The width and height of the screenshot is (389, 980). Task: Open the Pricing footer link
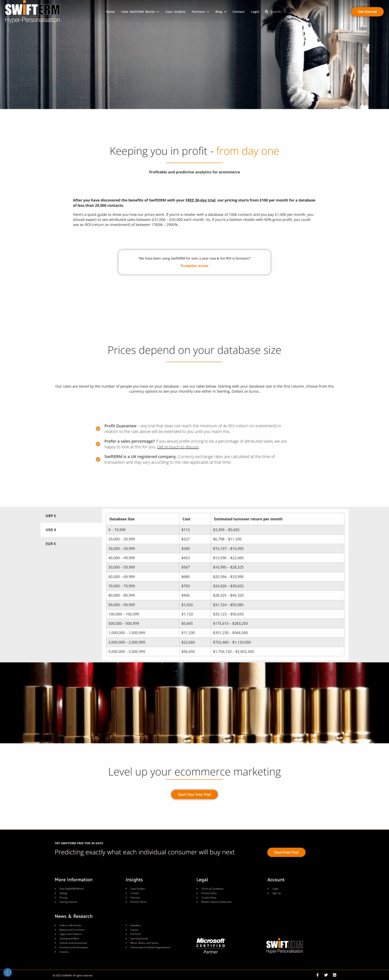point(63,897)
